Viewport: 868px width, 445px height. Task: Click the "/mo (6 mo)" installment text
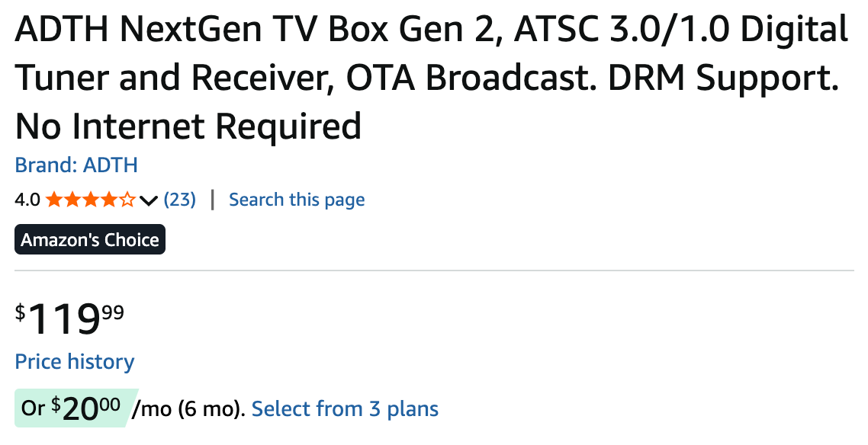188,409
